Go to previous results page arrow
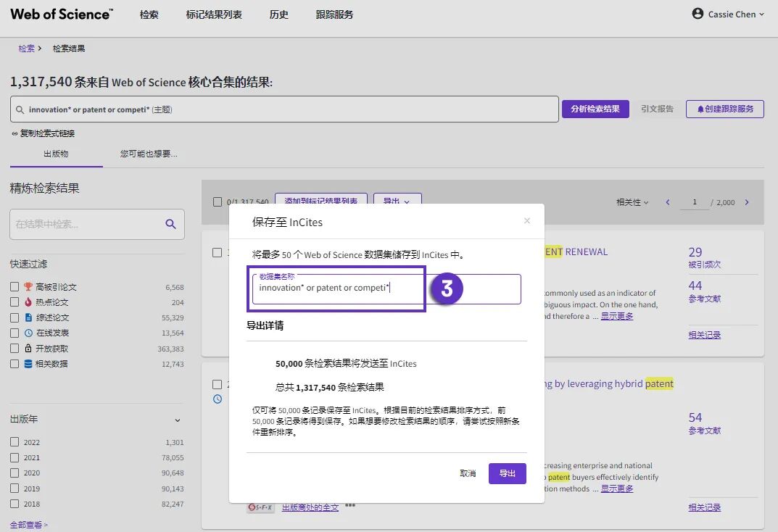Screen dimensions: 778x532 tap(668, 202)
